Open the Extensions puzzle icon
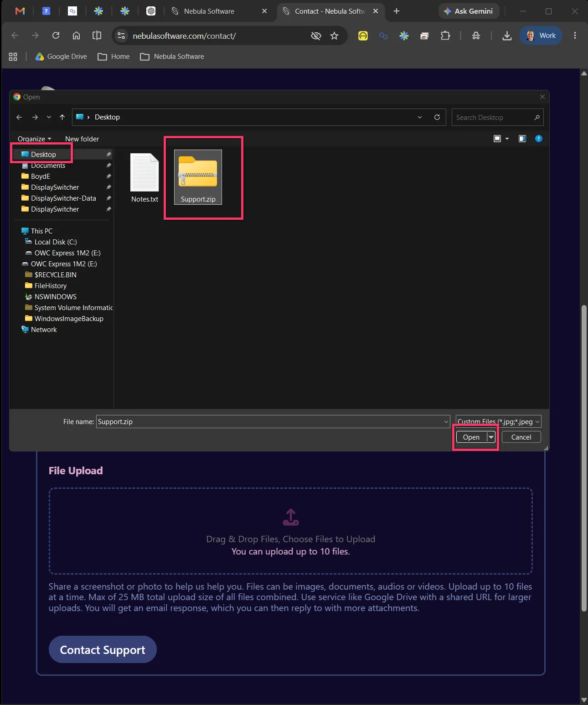The height and width of the screenshot is (705, 588). [445, 36]
